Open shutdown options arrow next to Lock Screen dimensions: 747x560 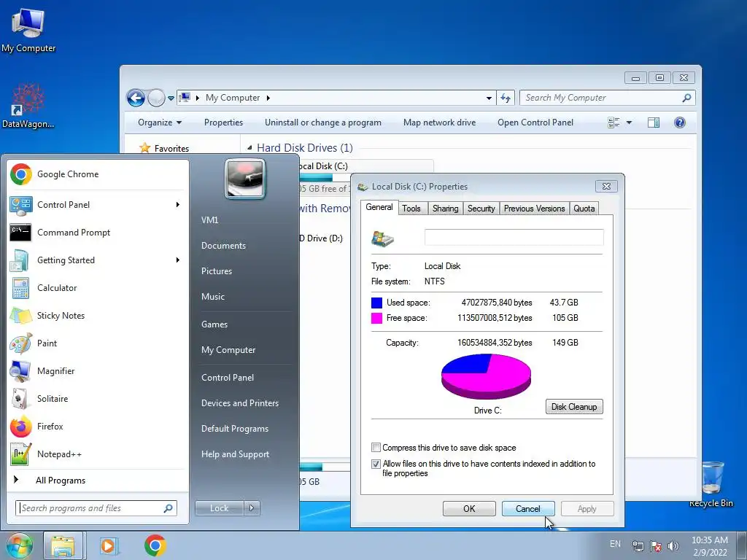[x=252, y=508]
